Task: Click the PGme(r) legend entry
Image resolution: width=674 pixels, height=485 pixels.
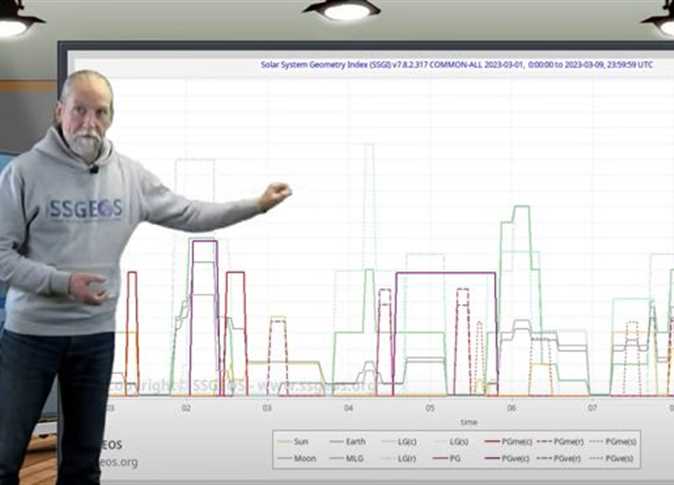Action: (x=561, y=442)
